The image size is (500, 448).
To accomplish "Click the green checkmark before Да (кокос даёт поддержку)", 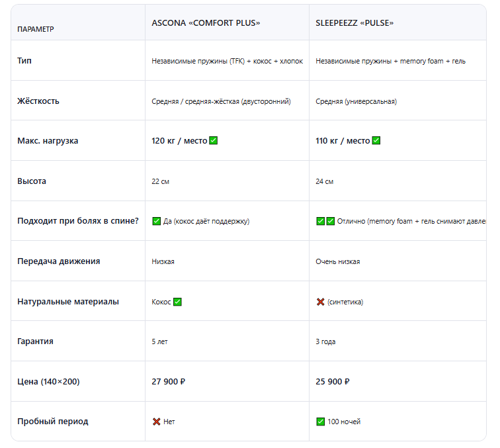I will (x=156, y=221).
